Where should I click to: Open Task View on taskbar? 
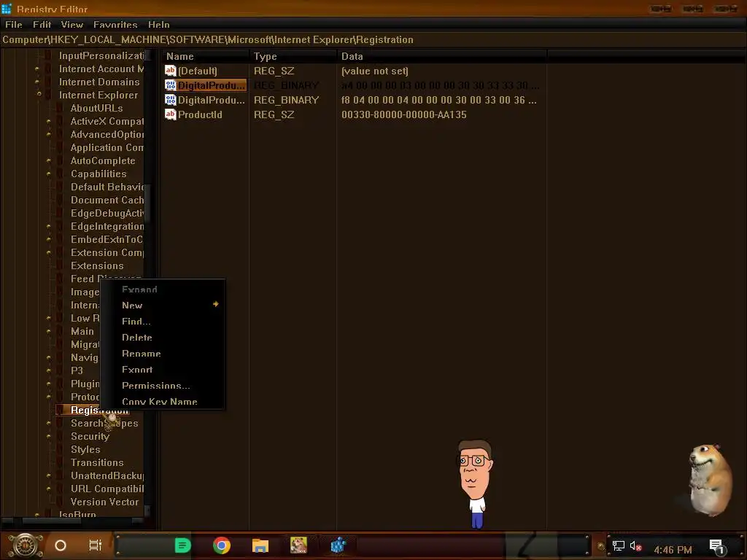96,545
